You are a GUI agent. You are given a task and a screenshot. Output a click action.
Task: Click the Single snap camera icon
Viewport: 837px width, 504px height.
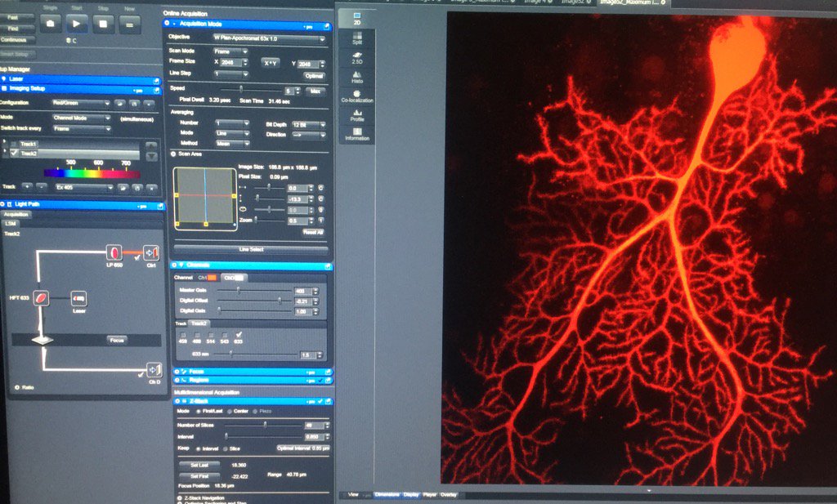(50, 24)
